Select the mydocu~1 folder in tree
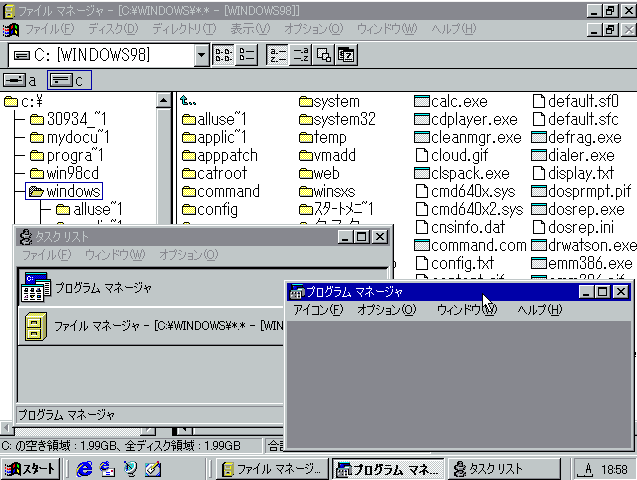 pyautogui.click(x=69, y=137)
